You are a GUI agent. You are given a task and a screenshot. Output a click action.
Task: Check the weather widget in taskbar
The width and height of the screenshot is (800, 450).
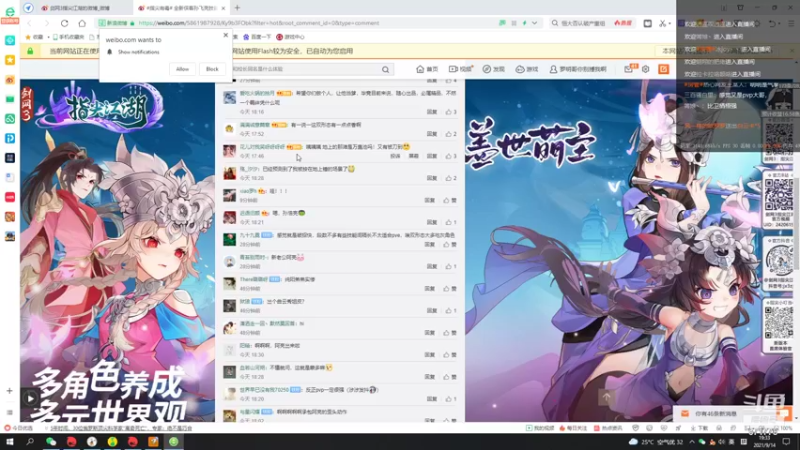point(657,442)
